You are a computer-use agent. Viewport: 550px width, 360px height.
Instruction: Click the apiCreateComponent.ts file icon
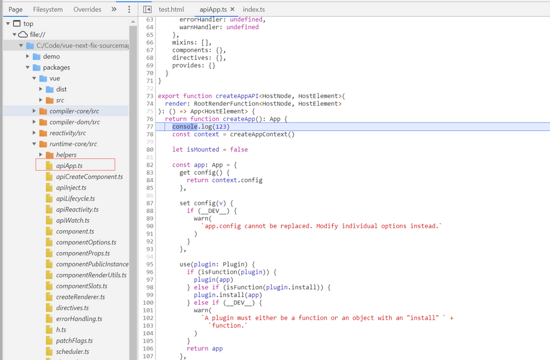coord(49,176)
